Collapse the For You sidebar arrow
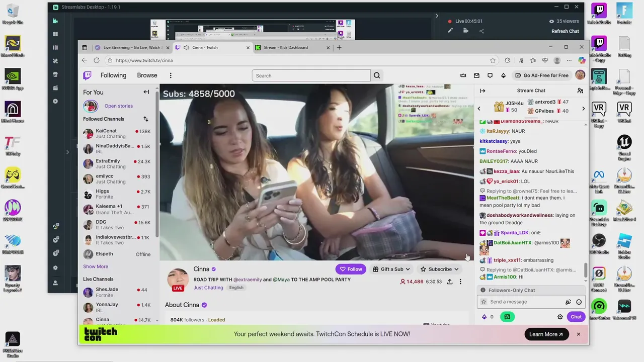 tap(146, 92)
